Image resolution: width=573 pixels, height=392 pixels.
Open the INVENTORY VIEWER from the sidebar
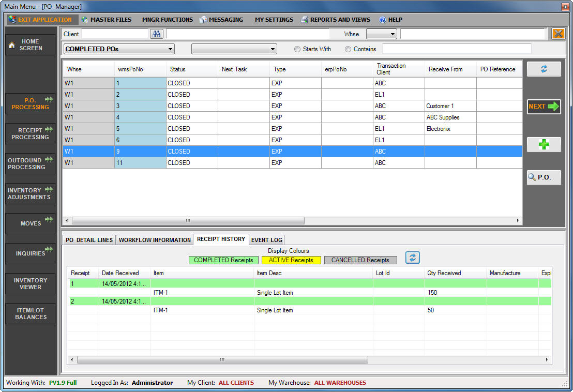coord(29,283)
